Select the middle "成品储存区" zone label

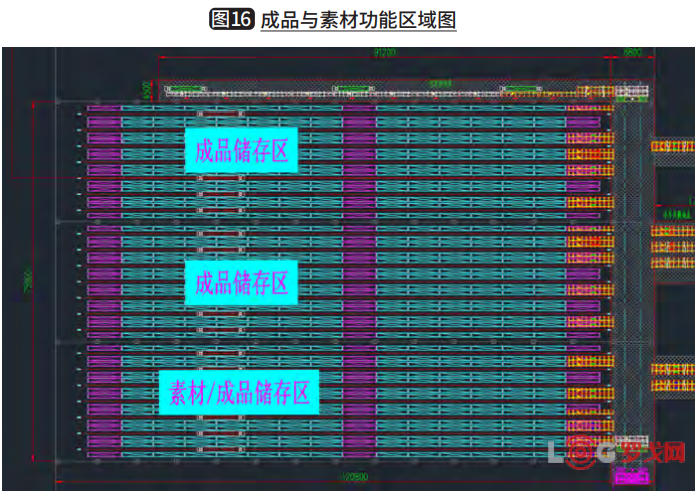pos(241,282)
